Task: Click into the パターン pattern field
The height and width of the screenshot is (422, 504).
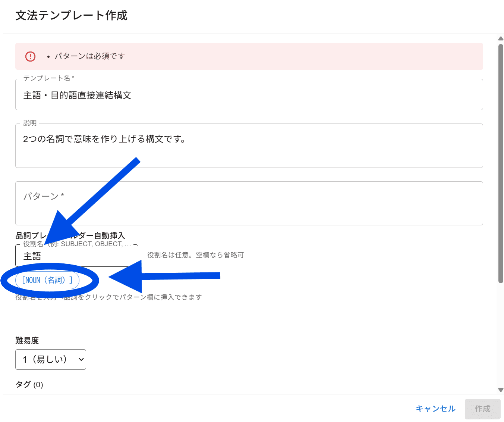Action: tap(249, 203)
